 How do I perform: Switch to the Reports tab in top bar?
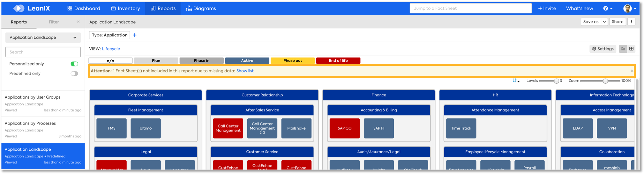[163, 8]
